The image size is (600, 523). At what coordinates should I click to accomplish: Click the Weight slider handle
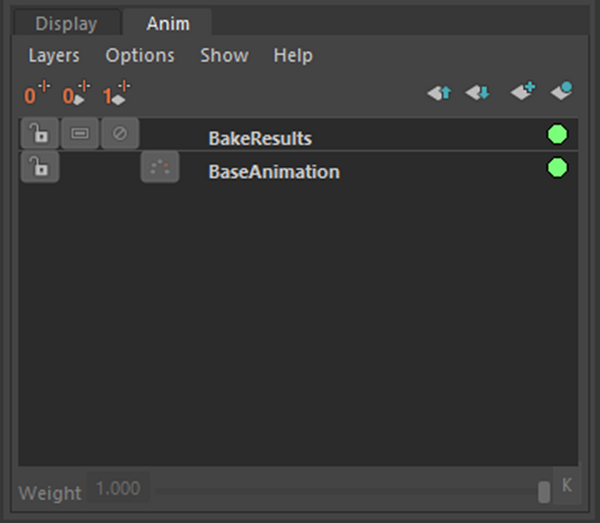pyautogui.click(x=543, y=491)
